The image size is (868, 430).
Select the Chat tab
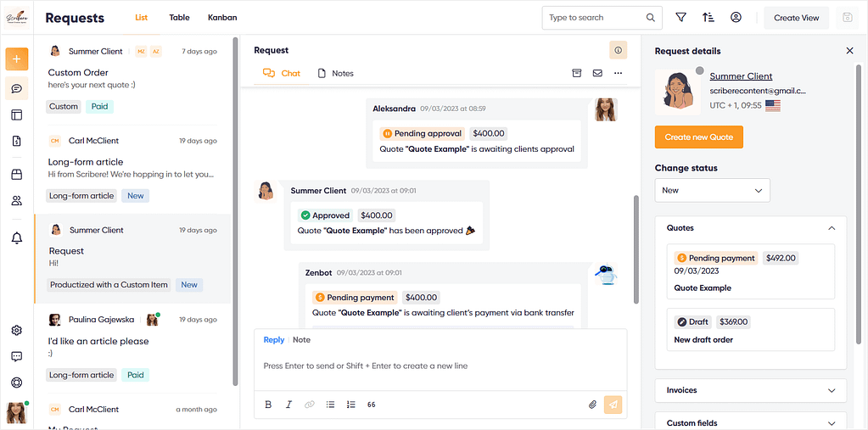point(282,74)
